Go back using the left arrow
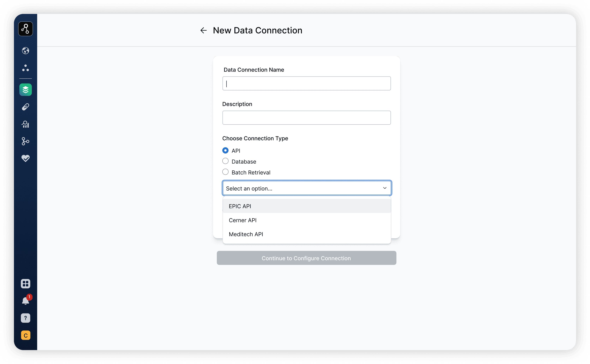 (204, 30)
